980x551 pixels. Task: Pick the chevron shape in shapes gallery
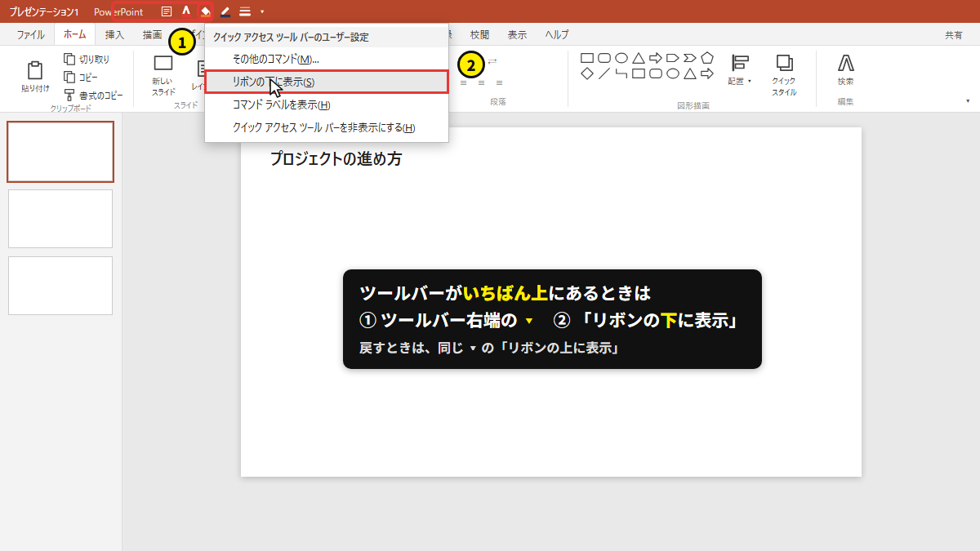690,58
